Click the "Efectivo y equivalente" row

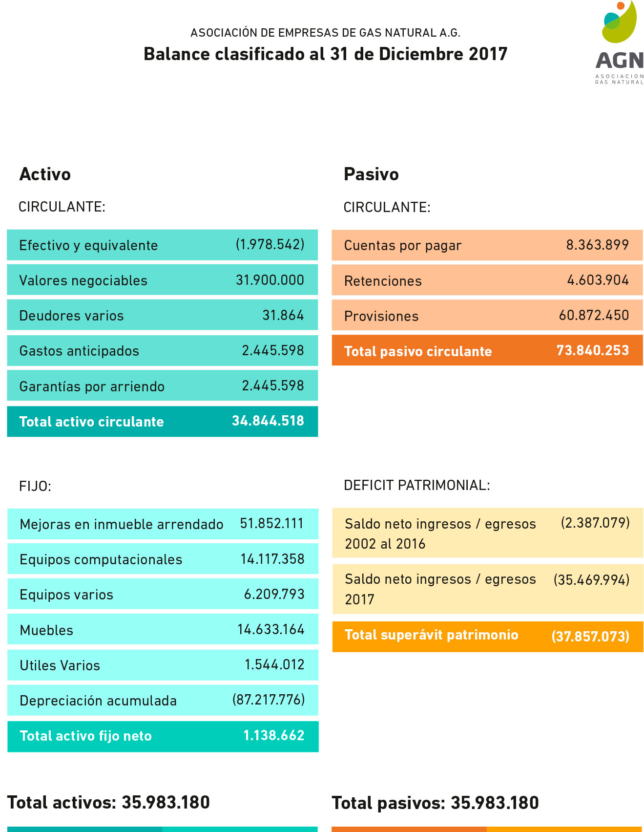tap(162, 245)
